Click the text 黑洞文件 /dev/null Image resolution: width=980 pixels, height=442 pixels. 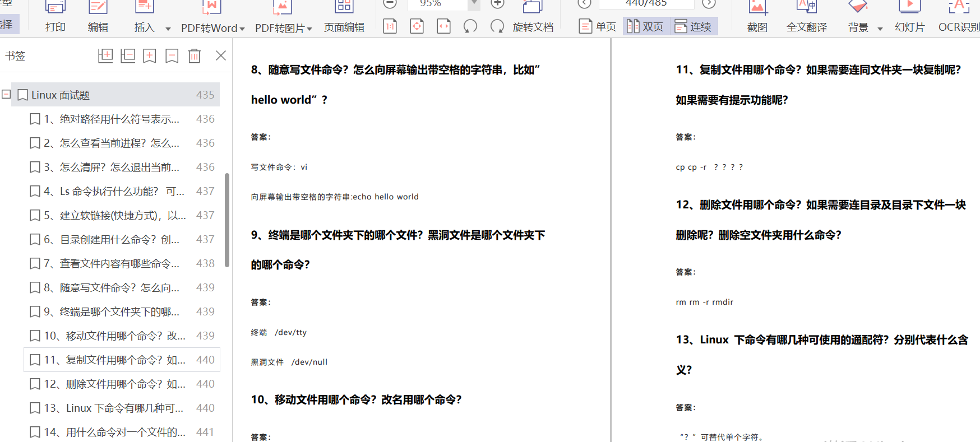[289, 362]
